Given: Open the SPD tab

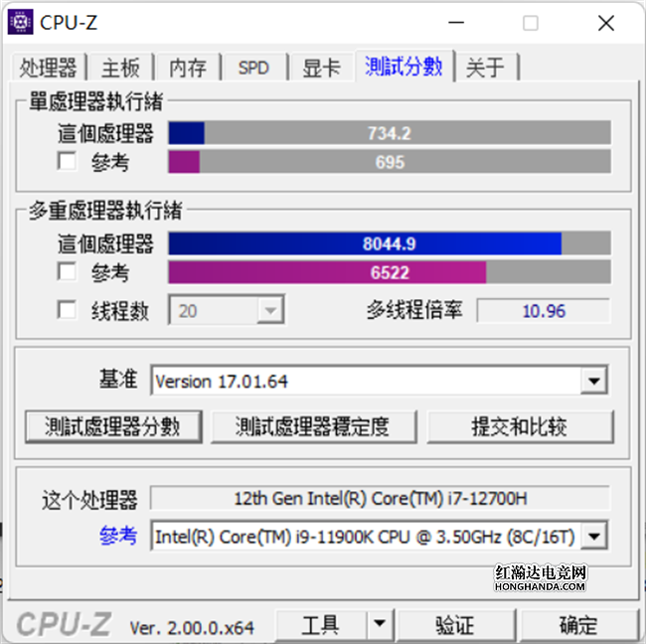Looking at the screenshot, I should click(x=253, y=68).
